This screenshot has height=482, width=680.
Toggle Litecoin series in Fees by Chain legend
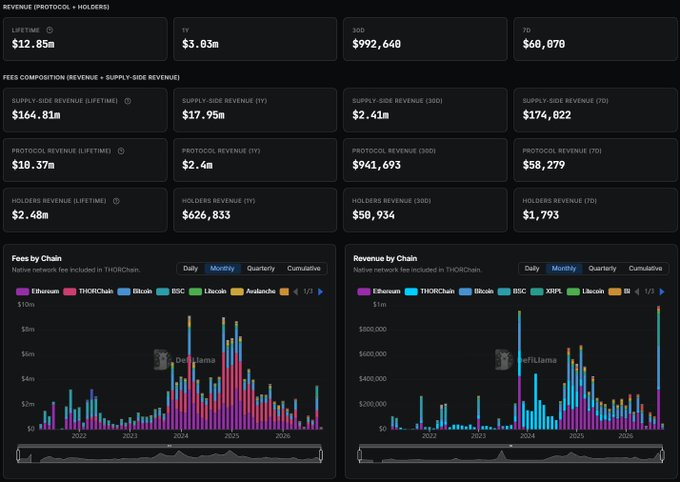tap(208, 291)
